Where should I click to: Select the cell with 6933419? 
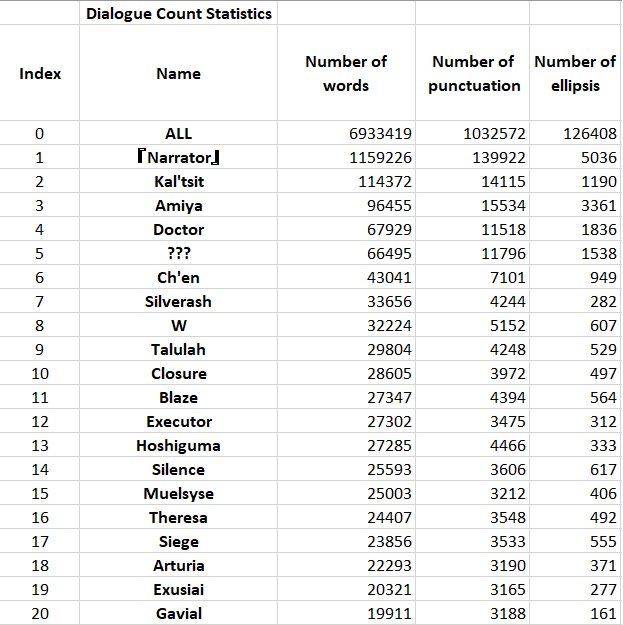point(346,133)
